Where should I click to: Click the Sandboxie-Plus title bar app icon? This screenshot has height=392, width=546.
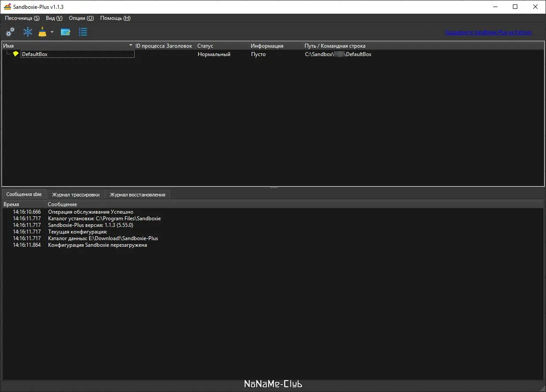7,7
